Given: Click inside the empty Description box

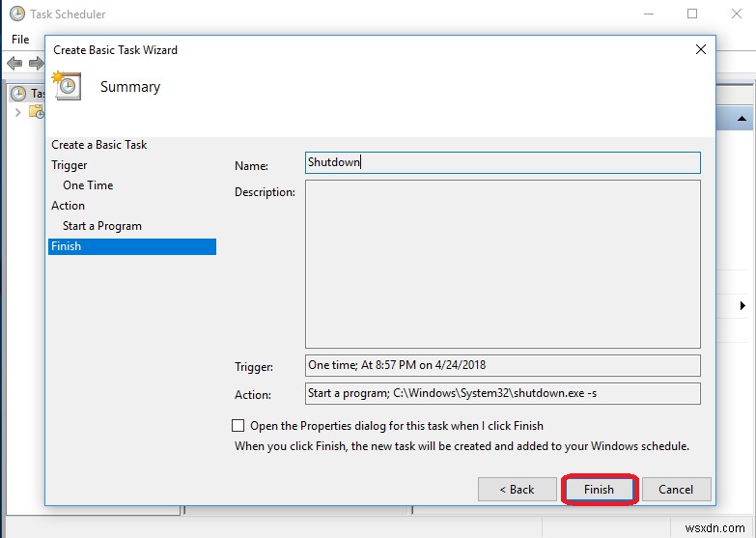Looking at the screenshot, I should 502,264.
